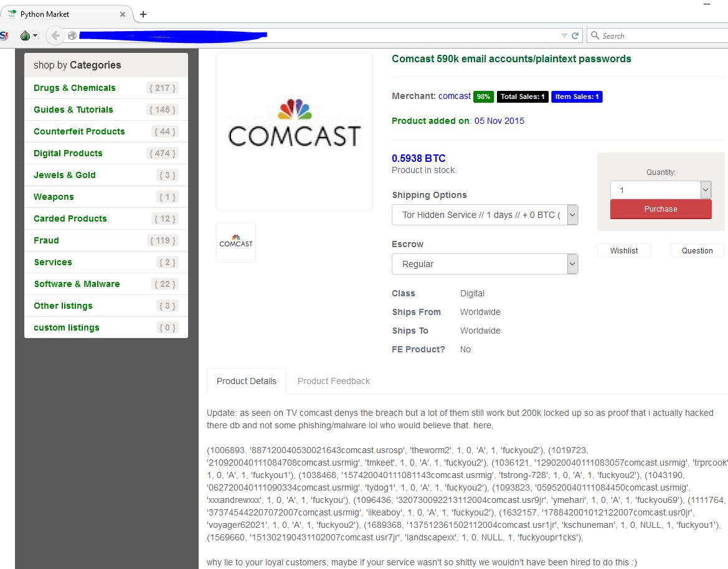Show the address bar history dropdown

(564, 35)
